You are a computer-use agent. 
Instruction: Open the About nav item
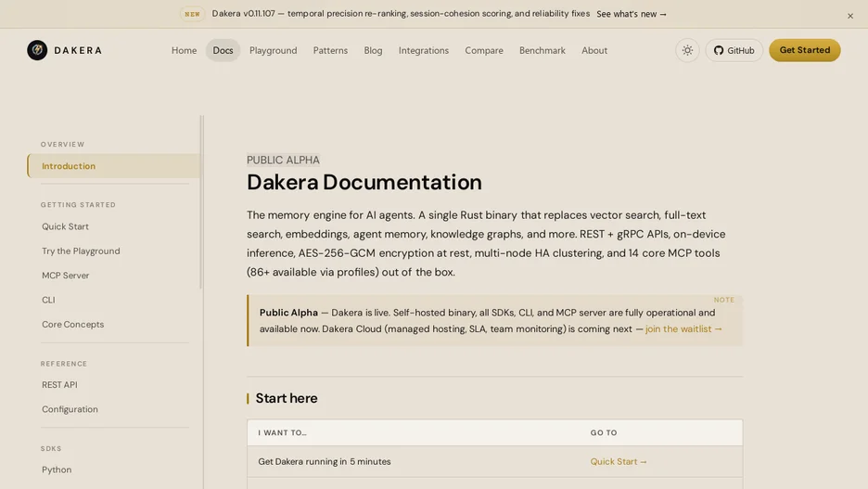(x=594, y=50)
